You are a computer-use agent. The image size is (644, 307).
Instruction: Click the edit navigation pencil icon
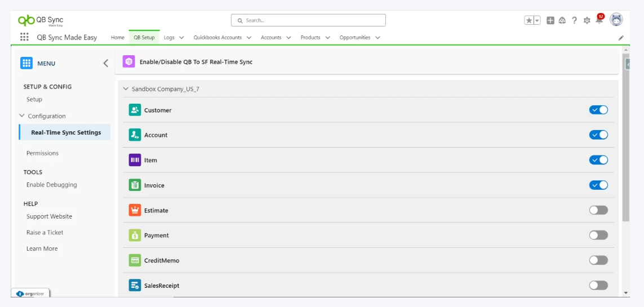[621, 38]
